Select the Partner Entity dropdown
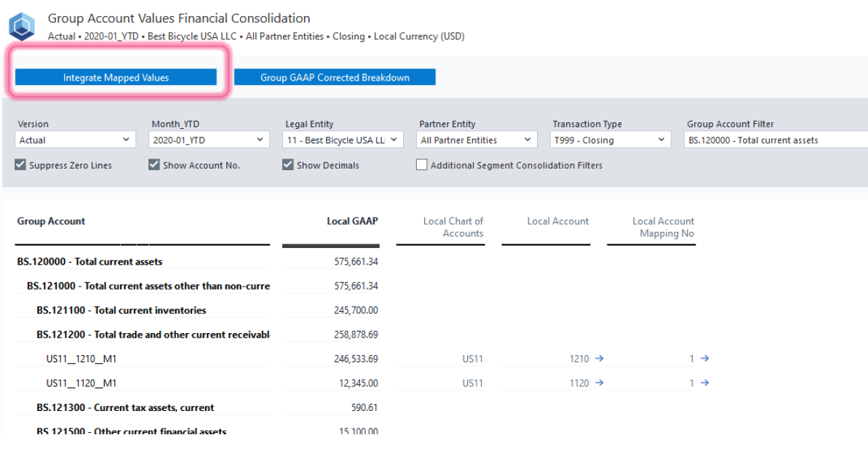 point(477,140)
